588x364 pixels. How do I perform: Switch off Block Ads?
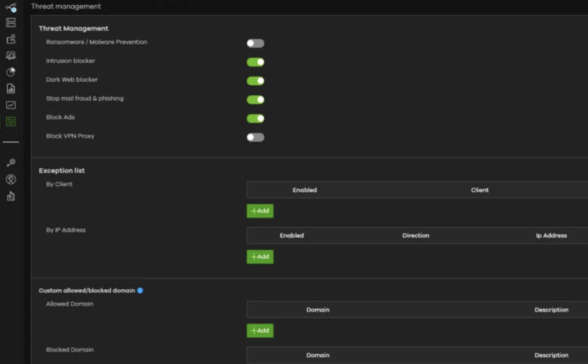click(255, 119)
